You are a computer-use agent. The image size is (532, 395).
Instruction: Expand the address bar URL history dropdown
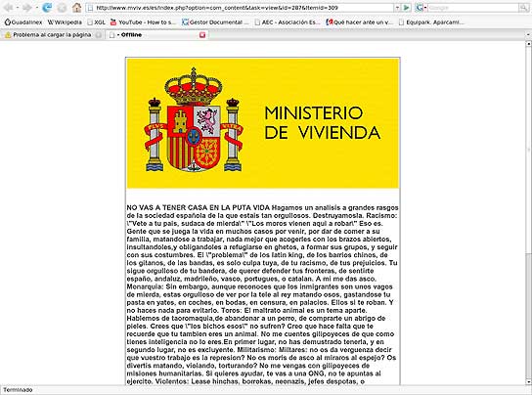[397, 8]
